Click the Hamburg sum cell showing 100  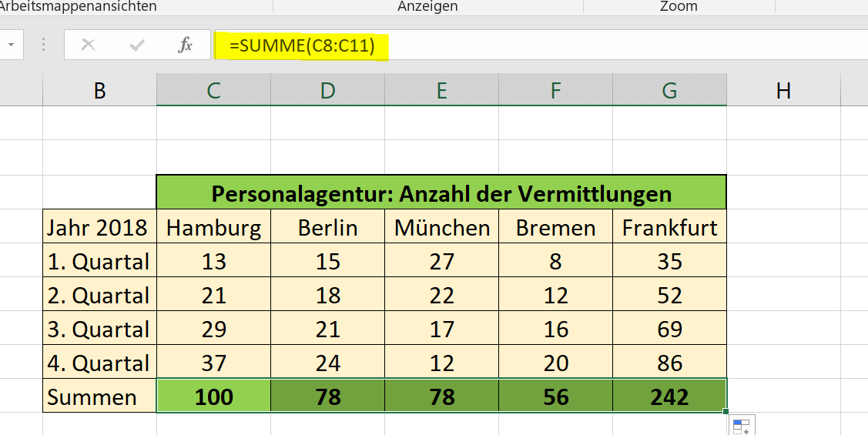click(x=213, y=397)
